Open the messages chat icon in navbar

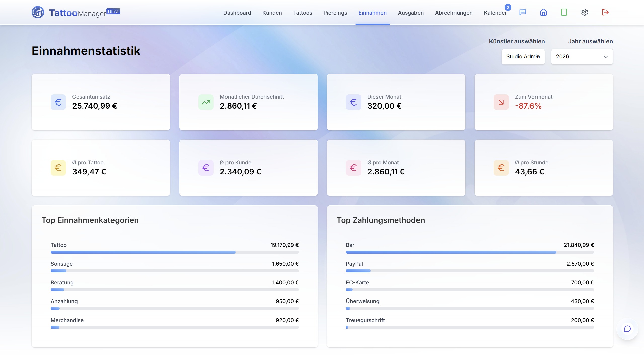(523, 12)
